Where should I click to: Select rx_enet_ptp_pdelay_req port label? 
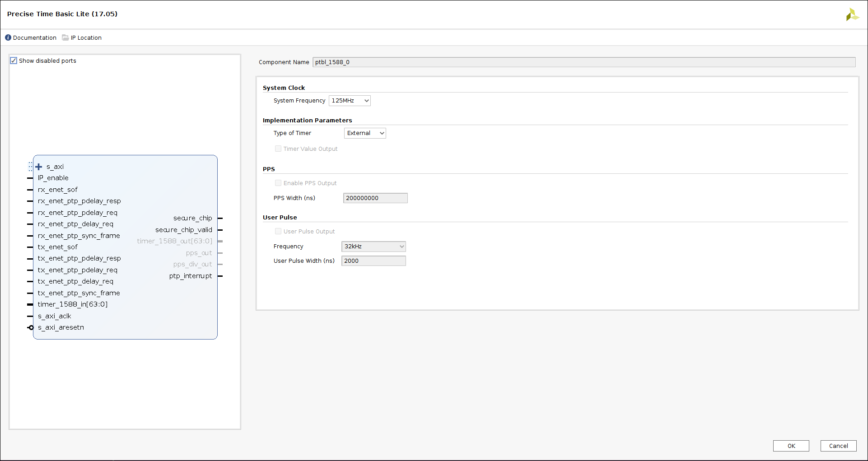[x=78, y=213]
